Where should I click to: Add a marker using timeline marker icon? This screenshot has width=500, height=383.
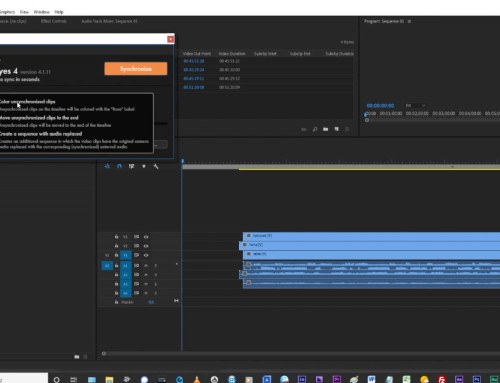[144, 166]
